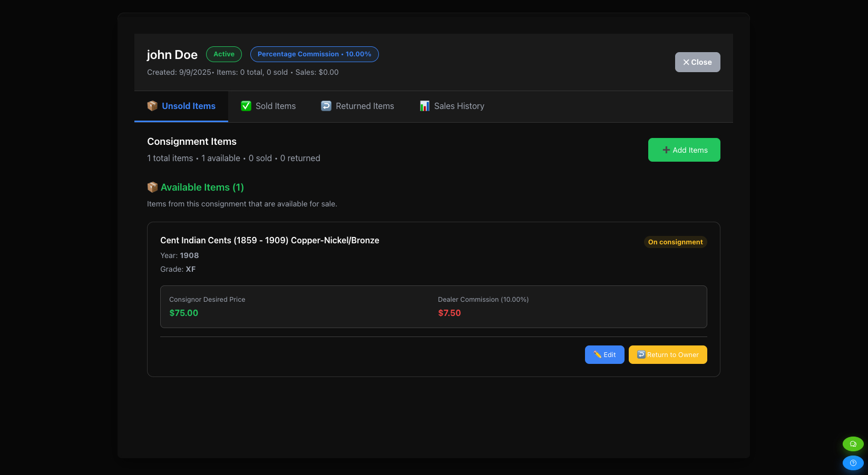Click the arrow icon inside Return to Owner button
This screenshot has height=475, width=868.
click(641, 354)
